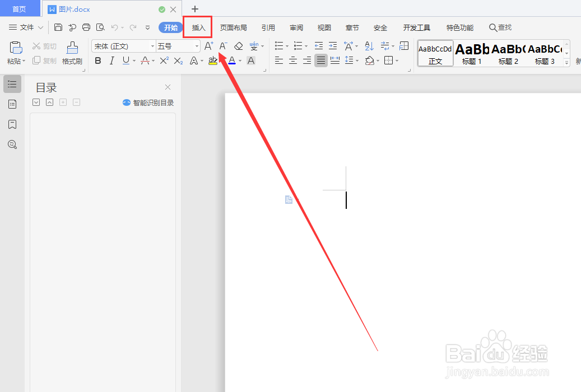Select center text alignment
This screenshot has height=392, width=581.
tap(293, 60)
